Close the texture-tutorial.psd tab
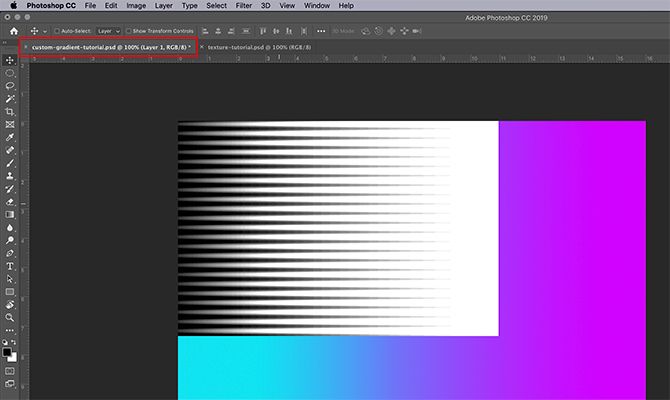Screen dimensions: 670x400 click(x=202, y=47)
